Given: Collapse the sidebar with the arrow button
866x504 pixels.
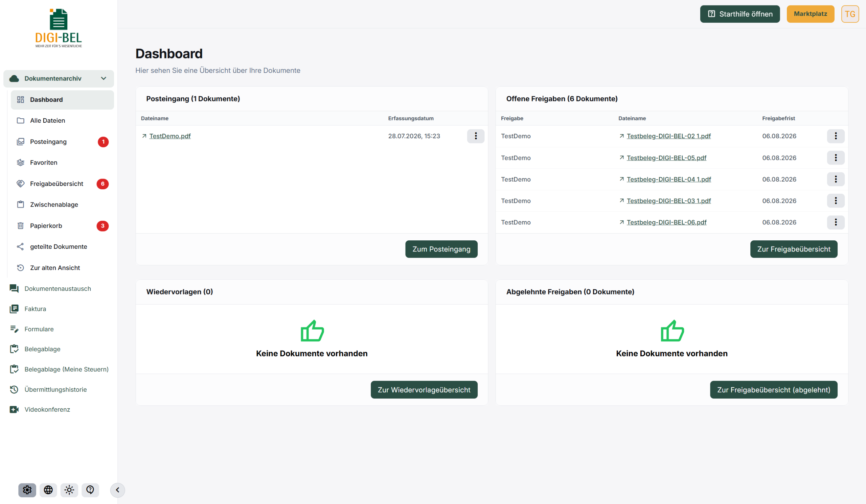Looking at the screenshot, I should click(x=117, y=490).
